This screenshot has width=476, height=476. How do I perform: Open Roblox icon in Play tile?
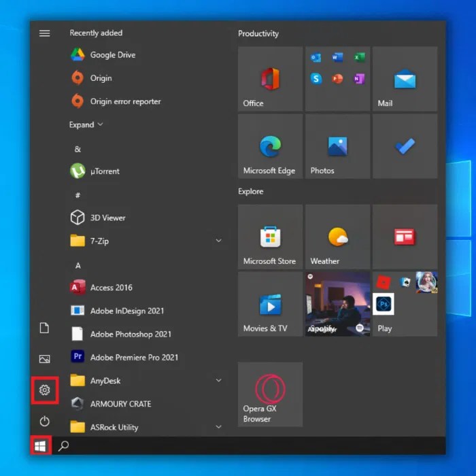384,282
